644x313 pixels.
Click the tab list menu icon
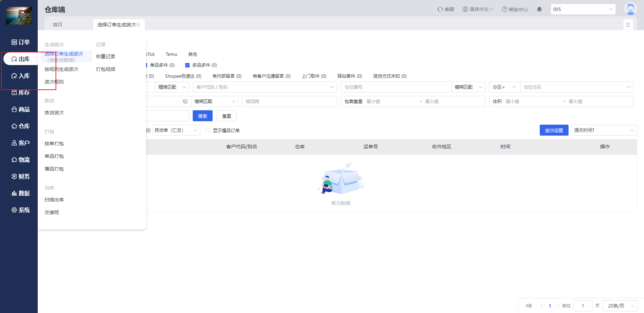point(628,25)
